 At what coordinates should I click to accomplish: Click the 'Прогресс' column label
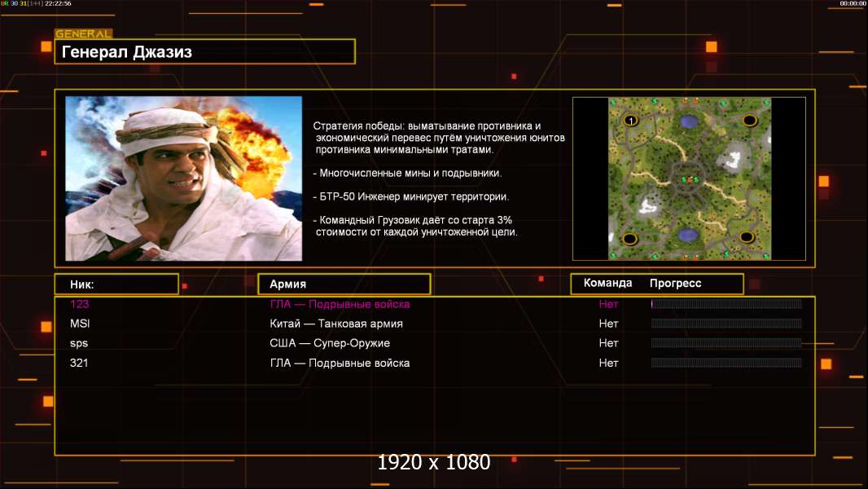coord(675,284)
